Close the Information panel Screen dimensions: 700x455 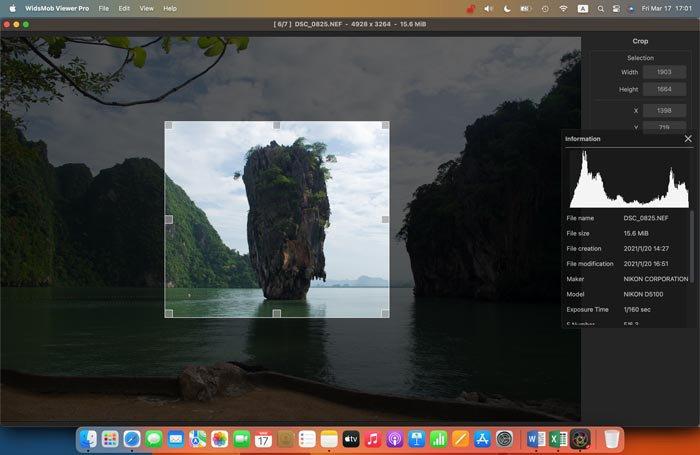coord(688,139)
